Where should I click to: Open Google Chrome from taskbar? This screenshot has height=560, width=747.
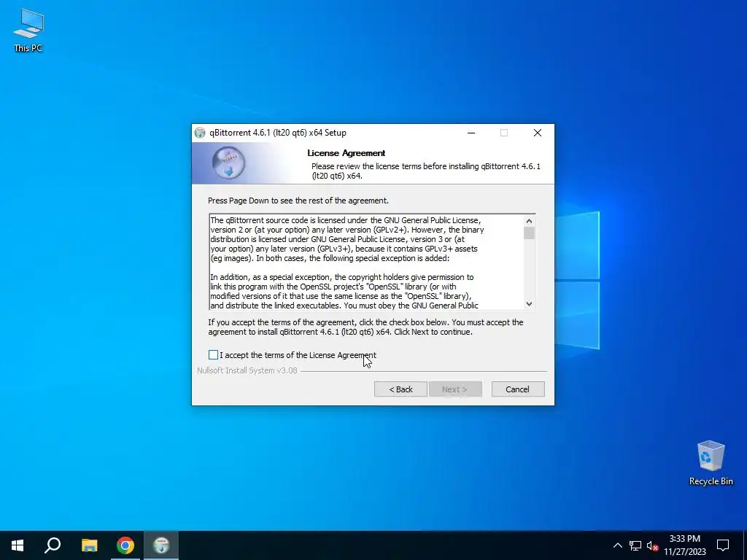point(125,545)
